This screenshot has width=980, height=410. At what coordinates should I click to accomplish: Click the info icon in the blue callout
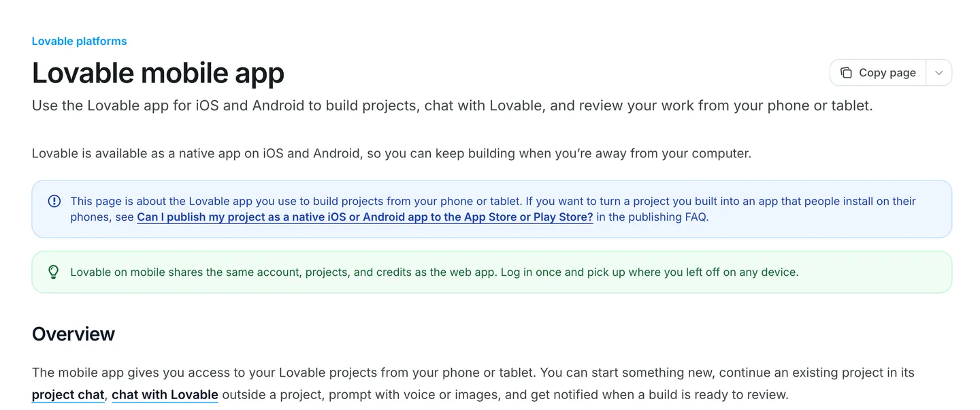pyautogui.click(x=54, y=201)
